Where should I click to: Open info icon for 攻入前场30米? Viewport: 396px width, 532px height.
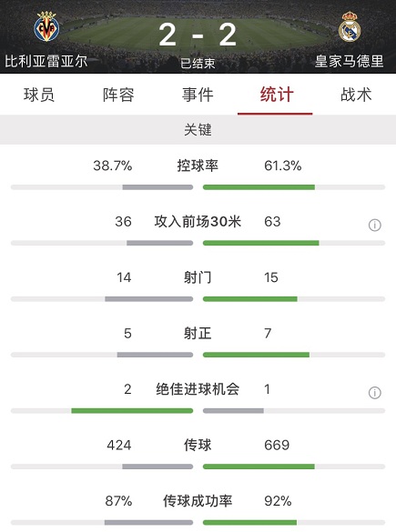pos(374,225)
